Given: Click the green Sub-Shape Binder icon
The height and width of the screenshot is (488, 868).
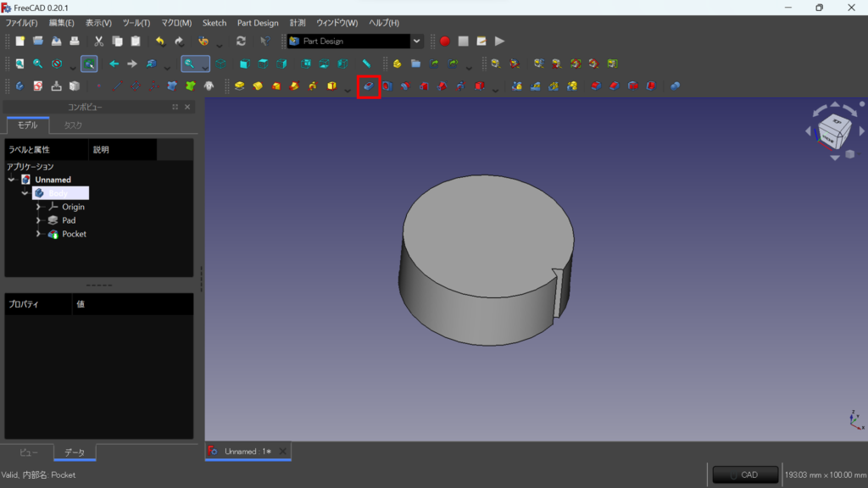Looking at the screenshot, I should (191, 86).
